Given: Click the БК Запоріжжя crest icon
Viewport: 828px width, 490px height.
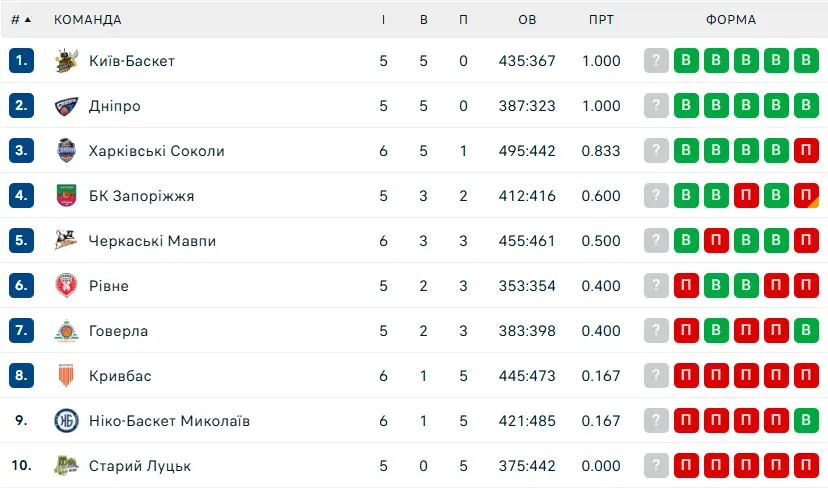Looking at the screenshot, I should (x=67, y=195).
